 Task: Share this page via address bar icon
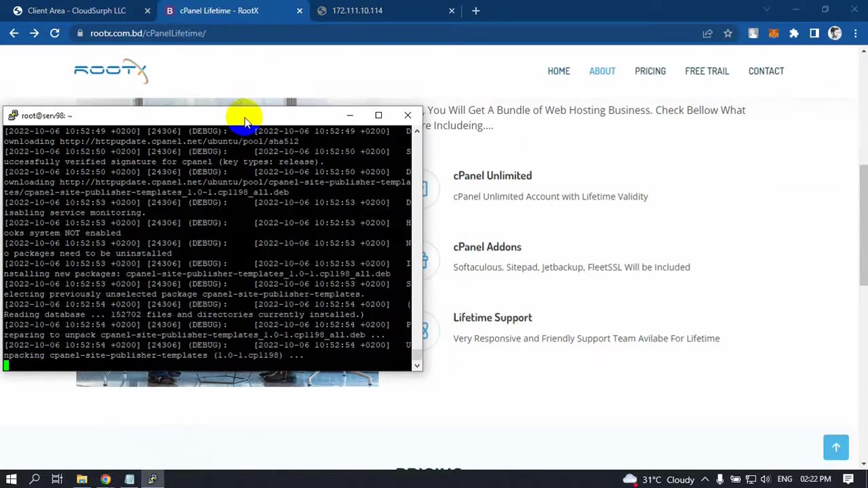[707, 33]
